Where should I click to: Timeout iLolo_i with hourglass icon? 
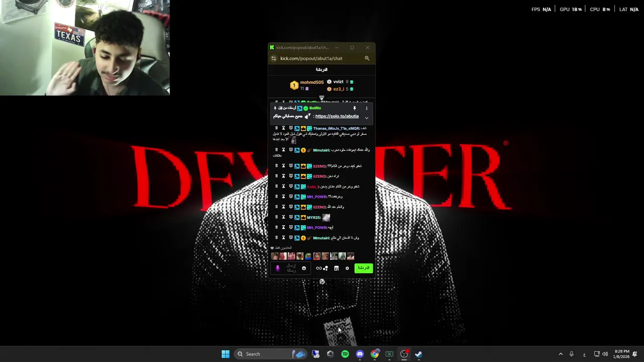pos(283,186)
